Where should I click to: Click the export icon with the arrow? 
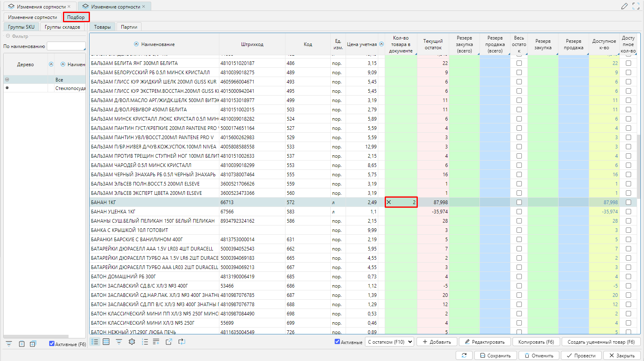[x=169, y=342]
